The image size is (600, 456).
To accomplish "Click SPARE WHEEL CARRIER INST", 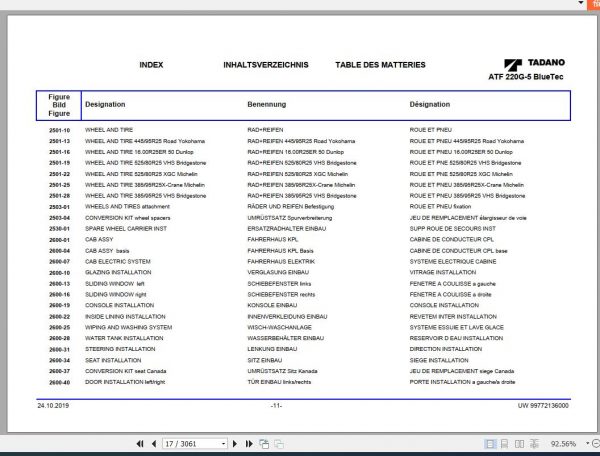I will pos(126,228).
